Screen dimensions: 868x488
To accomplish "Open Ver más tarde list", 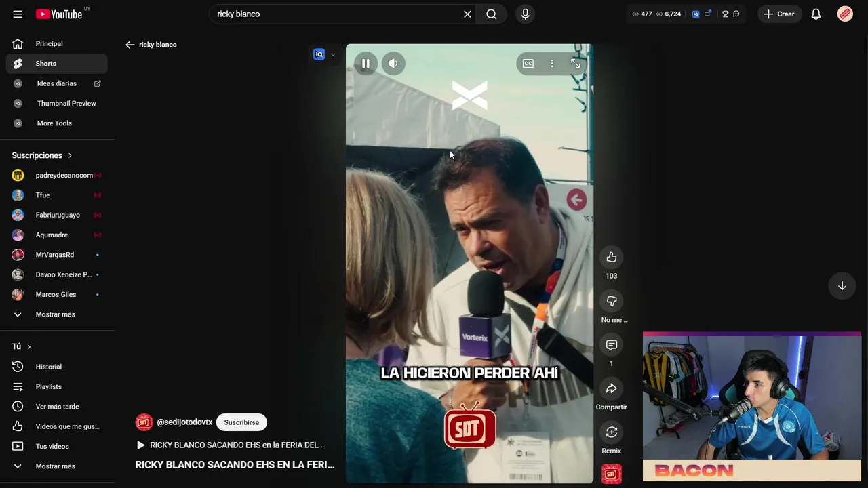I will pos(57,407).
